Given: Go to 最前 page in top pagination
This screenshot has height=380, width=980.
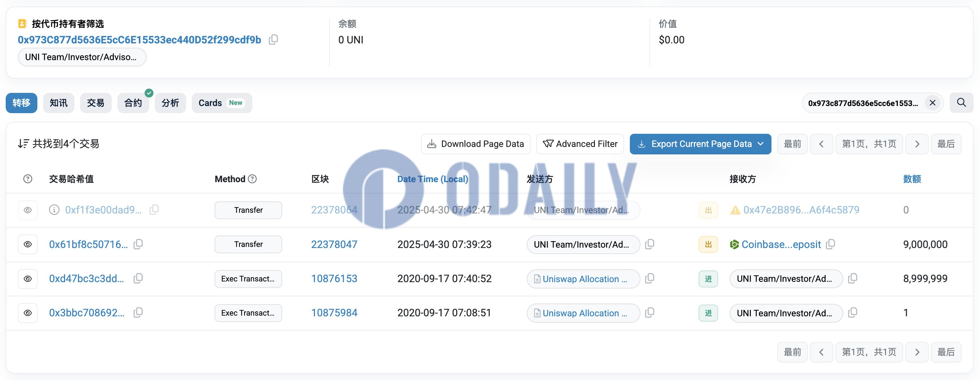Looking at the screenshot, I should [792, 144].
